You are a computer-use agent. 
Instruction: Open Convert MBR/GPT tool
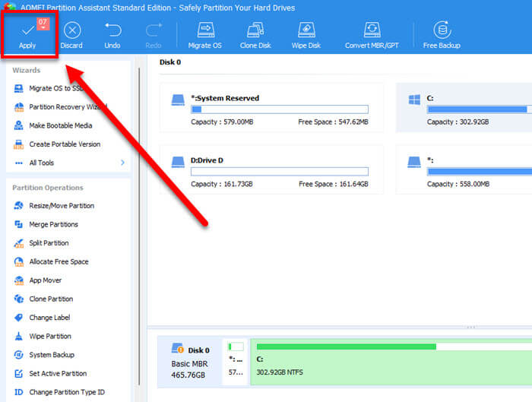pos(372,35)
